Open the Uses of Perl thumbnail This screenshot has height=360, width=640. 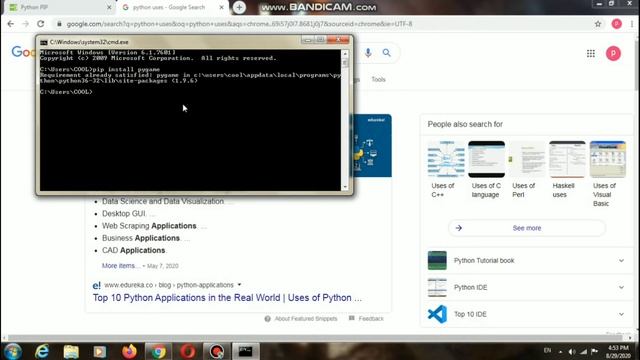[x=527, y=159]
